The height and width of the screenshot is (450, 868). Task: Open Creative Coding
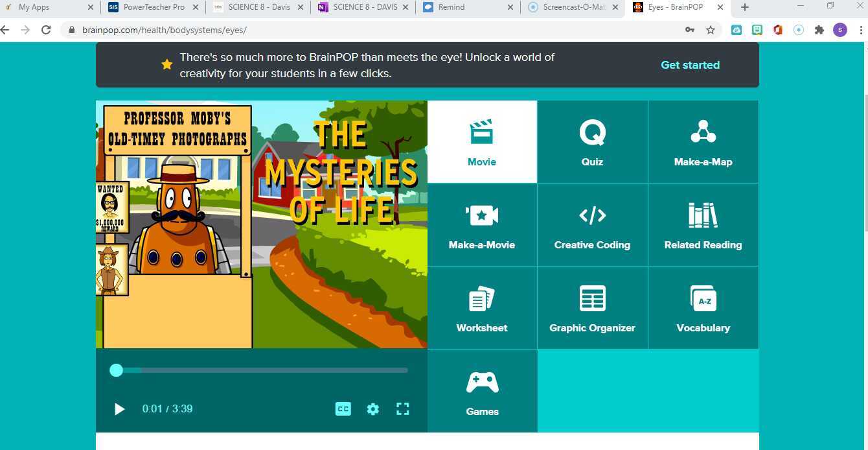(592, 224)
